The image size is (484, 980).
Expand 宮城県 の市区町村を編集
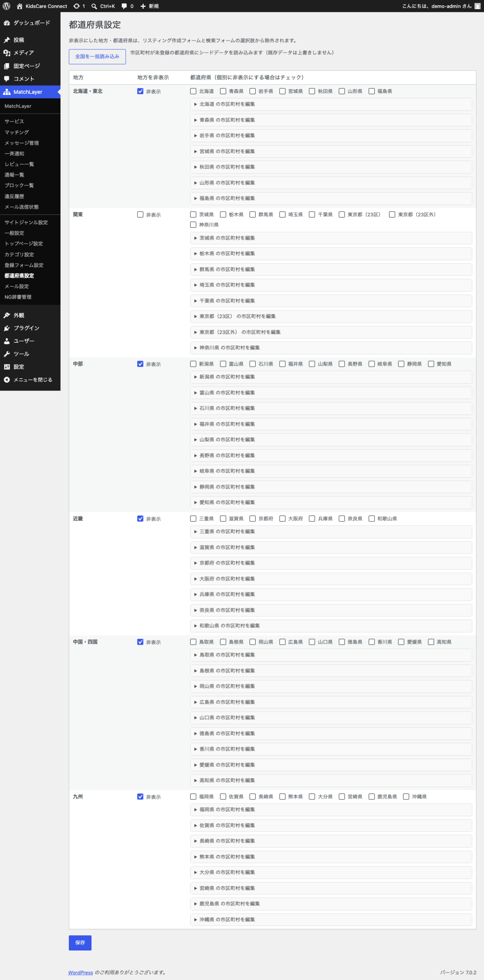pyautogui.click(x=331, y=151)
